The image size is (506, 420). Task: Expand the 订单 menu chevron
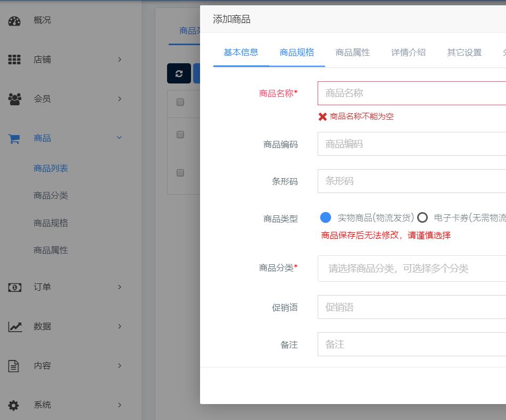point(119,287)
